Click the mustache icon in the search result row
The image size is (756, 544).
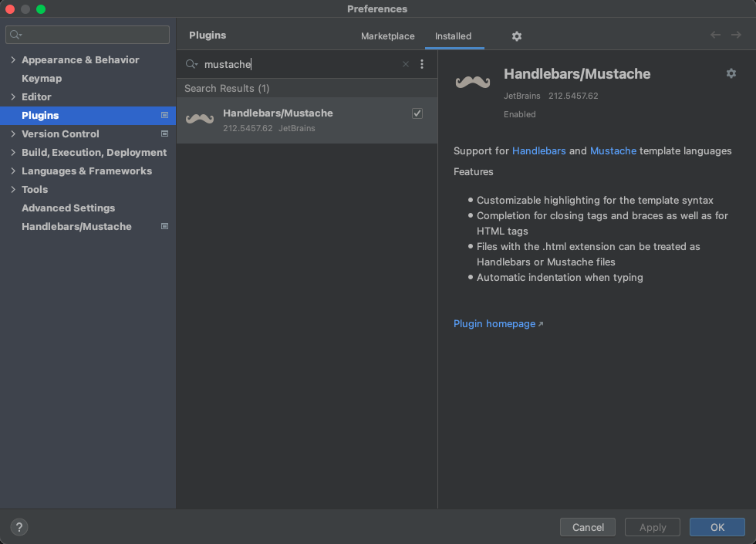(200, 119)
